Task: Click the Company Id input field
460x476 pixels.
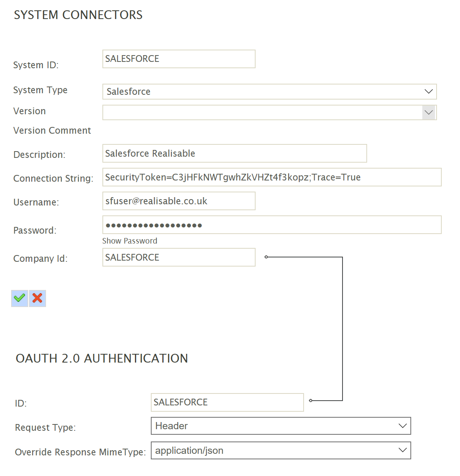Action: pyautogui.click(x=179, y=257)
